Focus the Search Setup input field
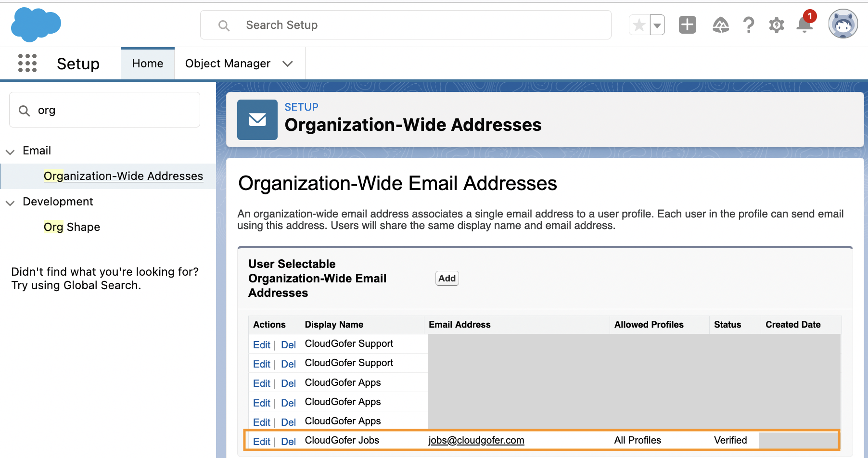 pos(406,25)
